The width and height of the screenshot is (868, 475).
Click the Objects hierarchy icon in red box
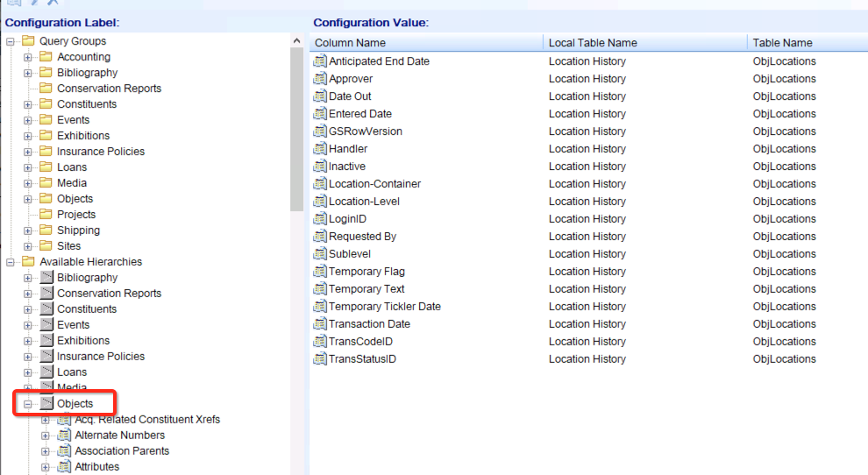pos(46,404)
